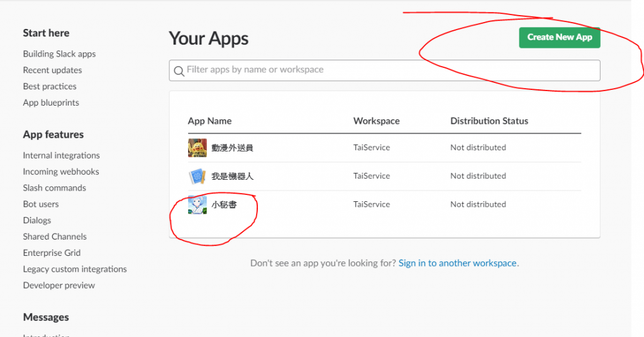Go to Dialogs page

click(37, 221)
